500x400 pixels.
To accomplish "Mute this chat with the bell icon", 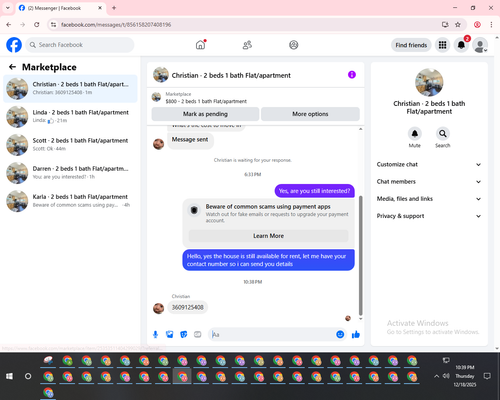I will point(415,134).
